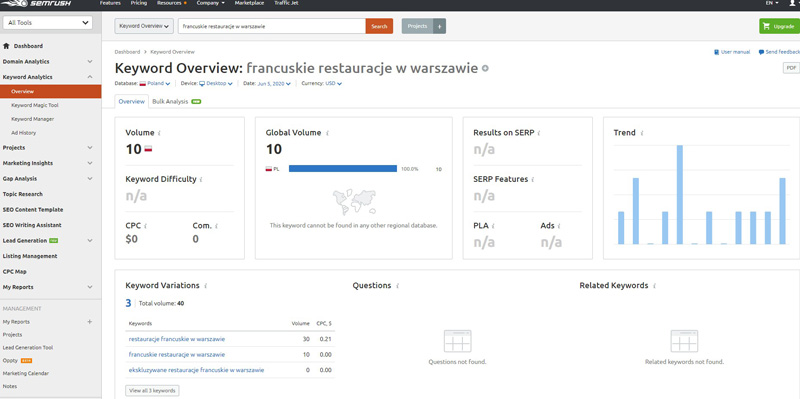Click the orange Search button
800x399 pixels.
click(x=379, y=26)
